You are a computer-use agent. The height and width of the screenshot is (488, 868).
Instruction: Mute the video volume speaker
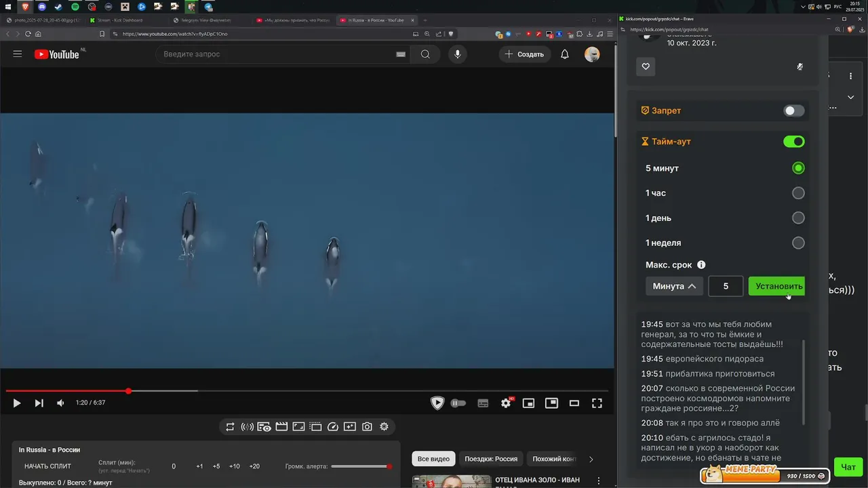[60, 403]
